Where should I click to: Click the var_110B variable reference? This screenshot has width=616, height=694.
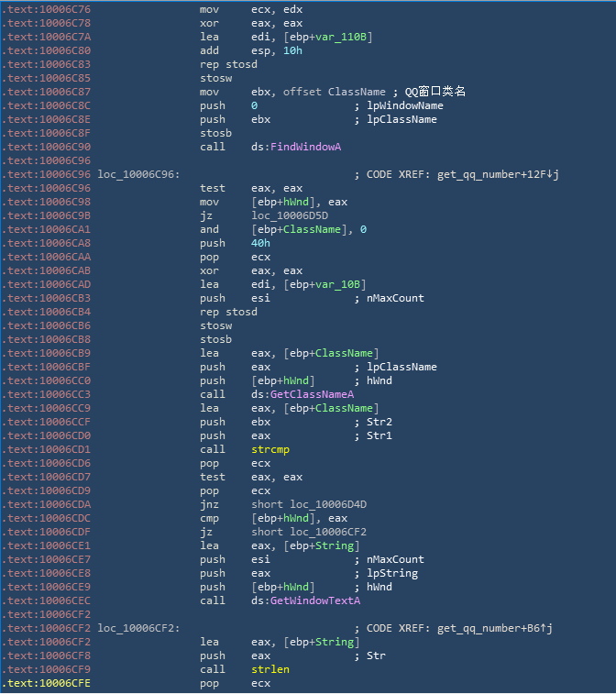(x=341, y=37)
